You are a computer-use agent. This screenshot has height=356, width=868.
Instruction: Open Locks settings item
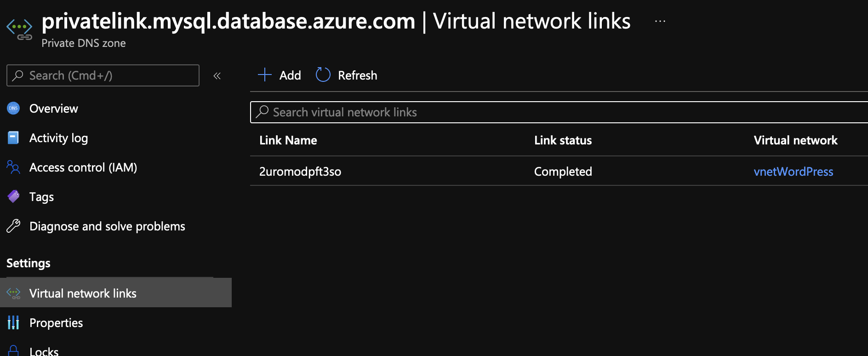[x=44, y=351]
